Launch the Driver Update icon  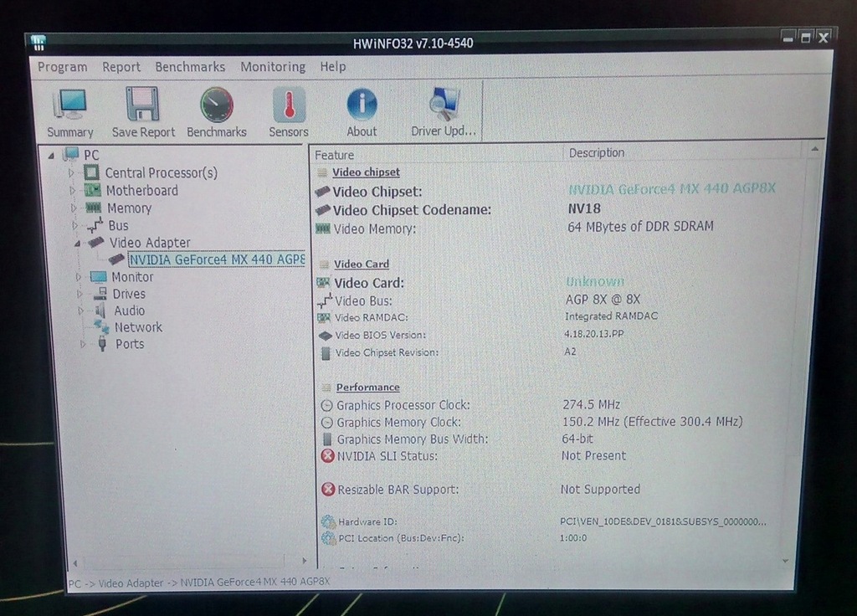pyautogui.click(x=444, y=104)
